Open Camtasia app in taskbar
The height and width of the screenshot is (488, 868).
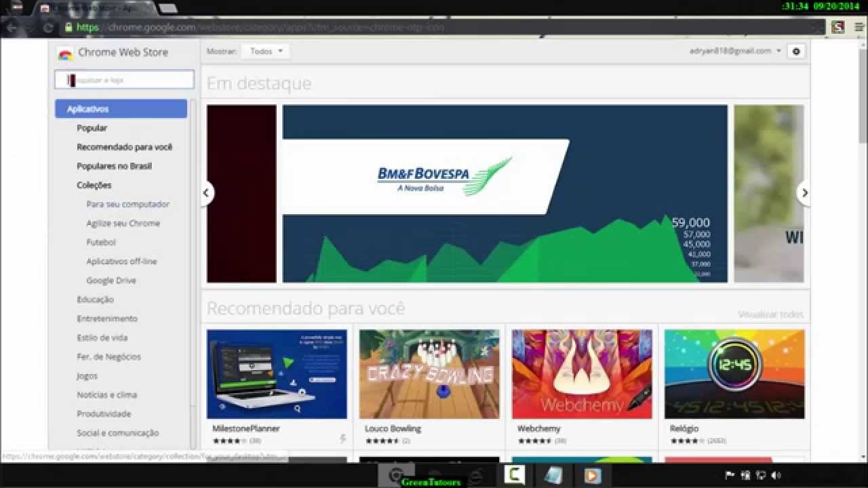[x=514, y=476]
